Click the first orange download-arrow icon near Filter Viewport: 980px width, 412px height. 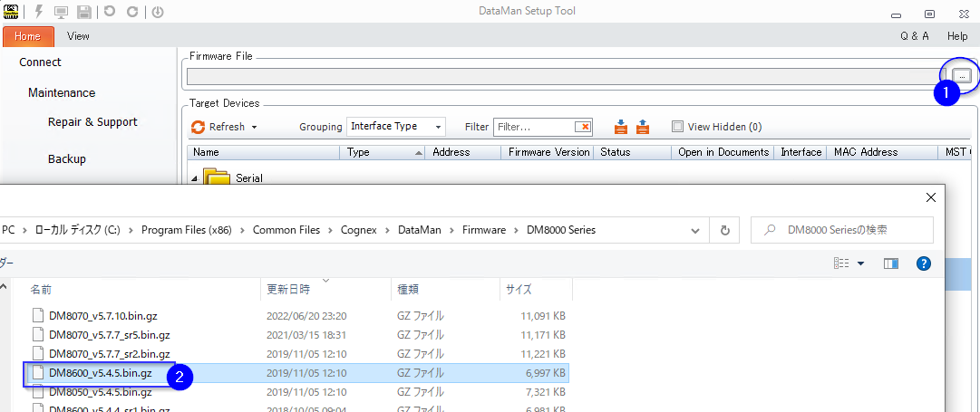(x=621, y=127)
